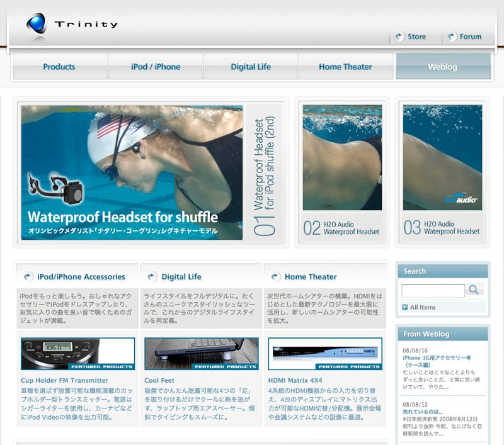The height and width of the screenshot is (445, 504).
Task: Click the arrow icon beside Forum
Action: tap(452, 37)
